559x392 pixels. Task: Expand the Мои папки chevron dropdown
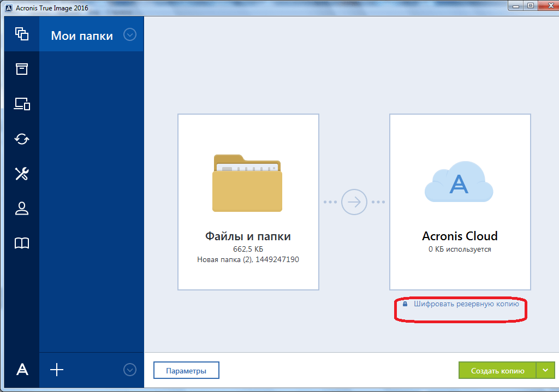point(129,35)
